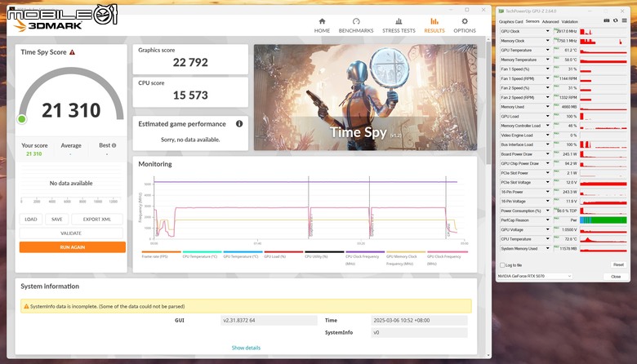Click the GPU-Z title bar app icon
The width and height of the screenshot is (637, 364).
[501, 11]
